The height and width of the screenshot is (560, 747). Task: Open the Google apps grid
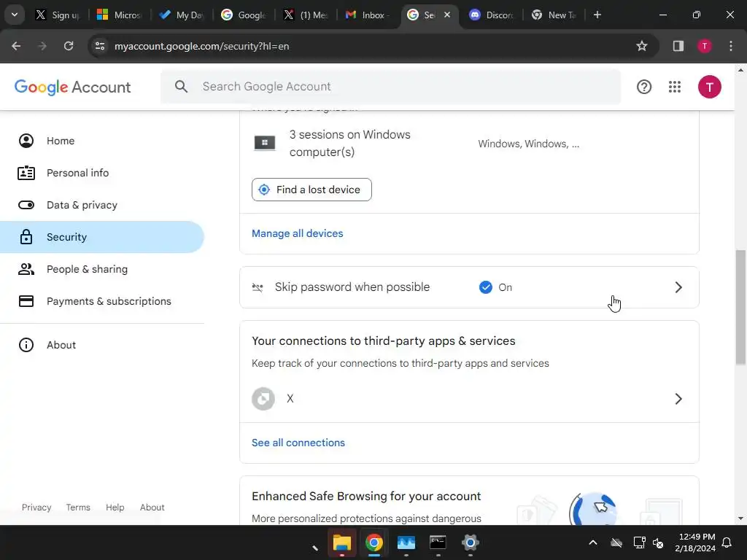pyautogui.click(x=675, y=87)
